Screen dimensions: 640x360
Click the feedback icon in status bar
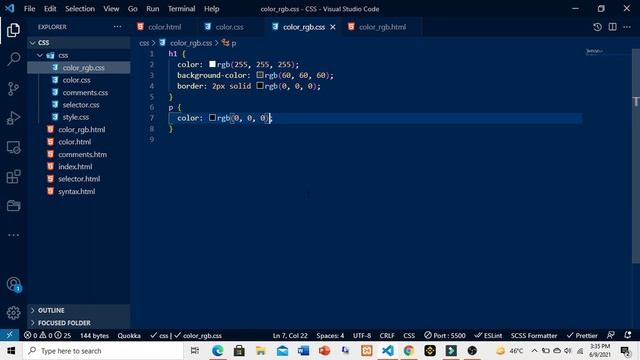coord(611,335)
